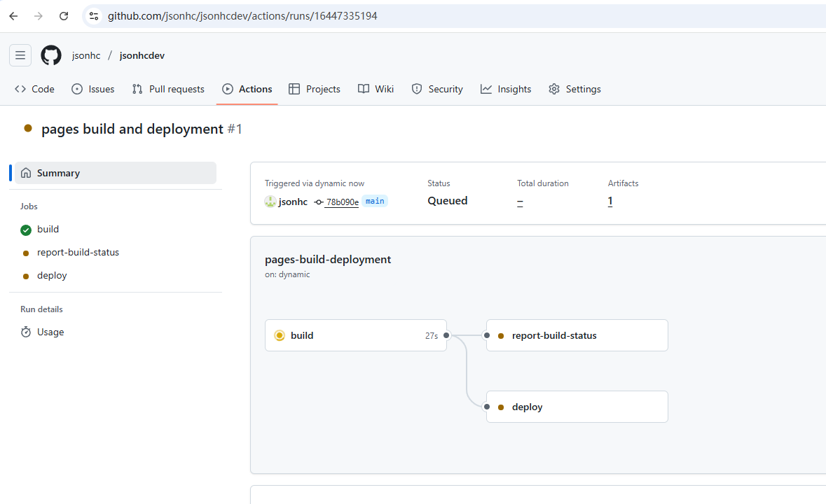Image resolution: width=826 pixels, height=504 pixels.
Task: Select Summary in the left sidebar
Action: [x=116, y=173]
